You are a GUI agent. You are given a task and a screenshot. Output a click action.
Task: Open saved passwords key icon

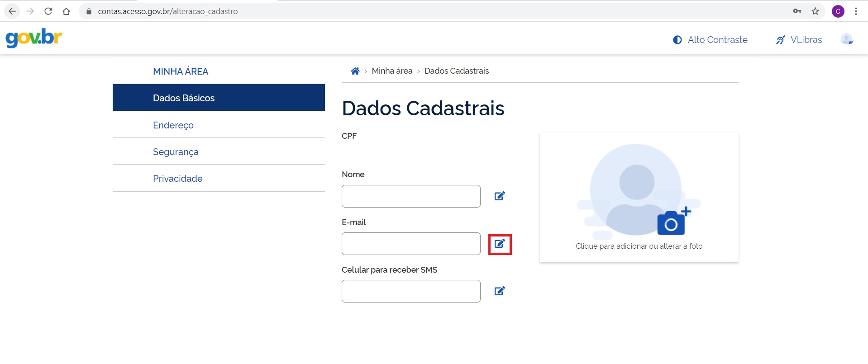797,11
